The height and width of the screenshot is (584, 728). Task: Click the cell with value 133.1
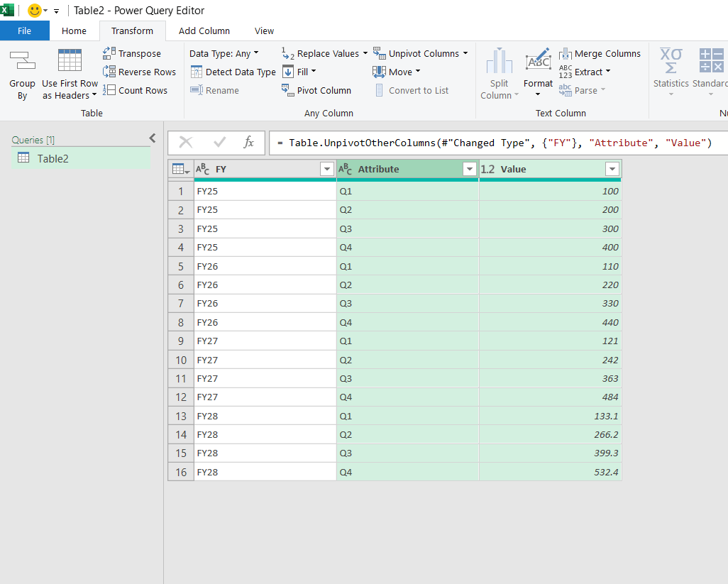pos(550,416)
